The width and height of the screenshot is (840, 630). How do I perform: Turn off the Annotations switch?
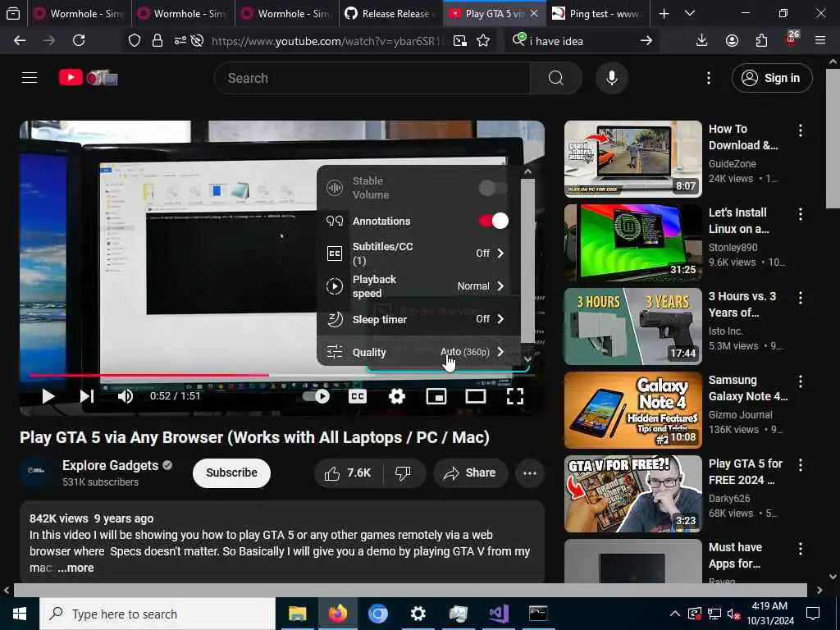pyautogui.click(x=493, y=221)
